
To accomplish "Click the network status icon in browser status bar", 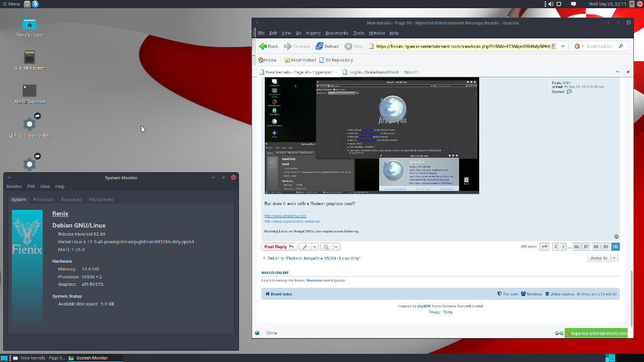I will pyautogui.click(x=559, y=333).
